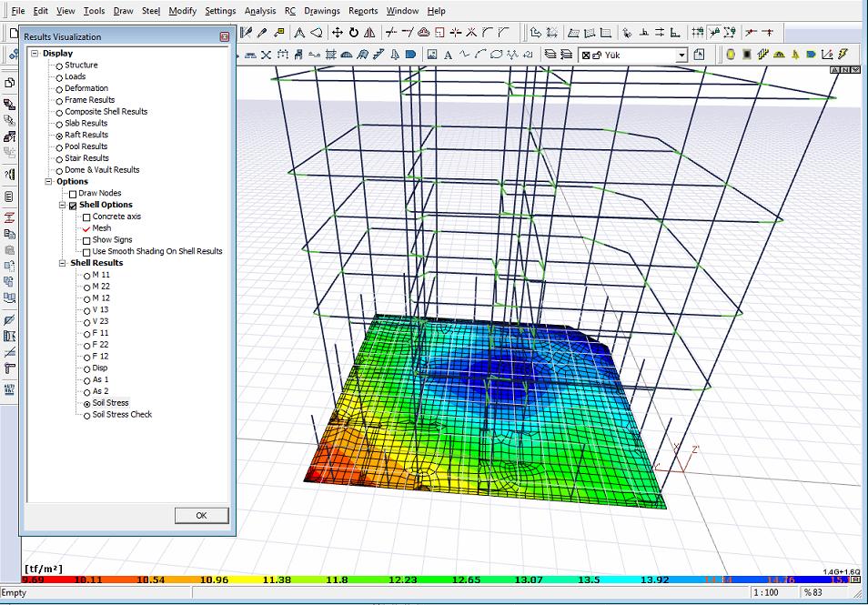Select the polyline drawing tool
The image size is (868, 605).
tap(464, 55)
